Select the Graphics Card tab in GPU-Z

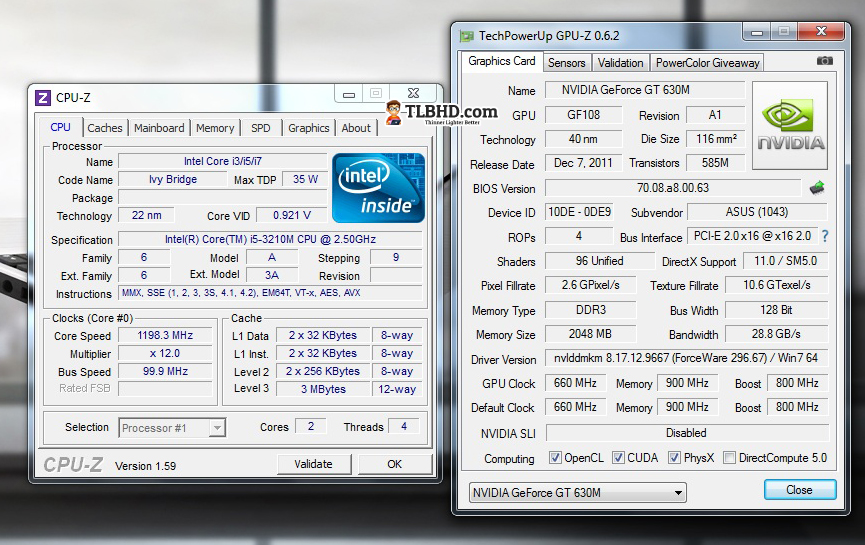point(502,61)
